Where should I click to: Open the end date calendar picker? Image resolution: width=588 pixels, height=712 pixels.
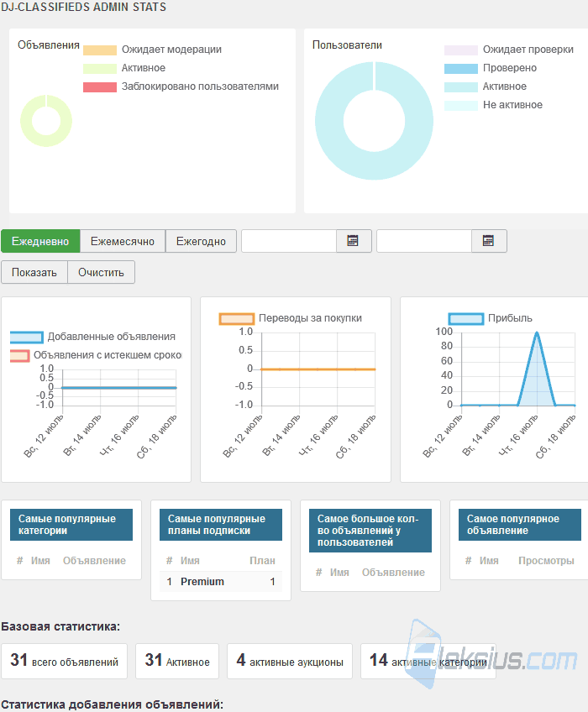[x=489, y=241]
